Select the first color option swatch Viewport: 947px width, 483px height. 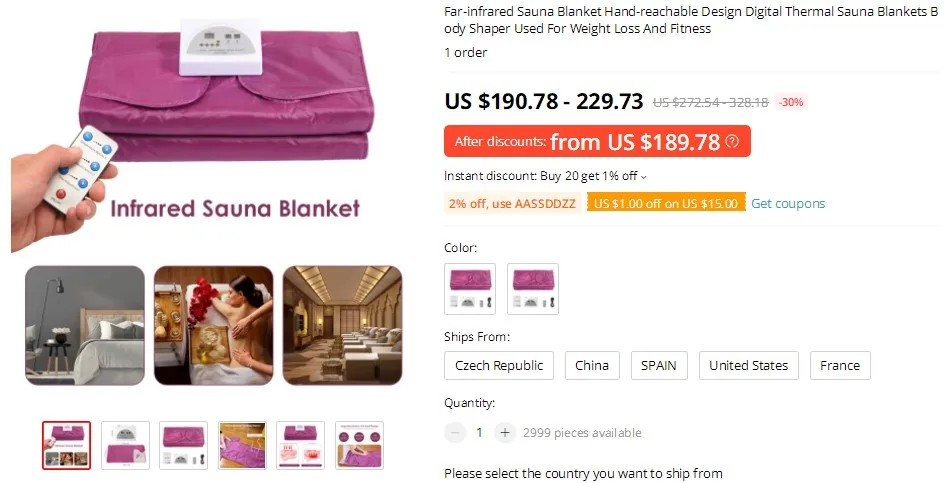[470, 289]
